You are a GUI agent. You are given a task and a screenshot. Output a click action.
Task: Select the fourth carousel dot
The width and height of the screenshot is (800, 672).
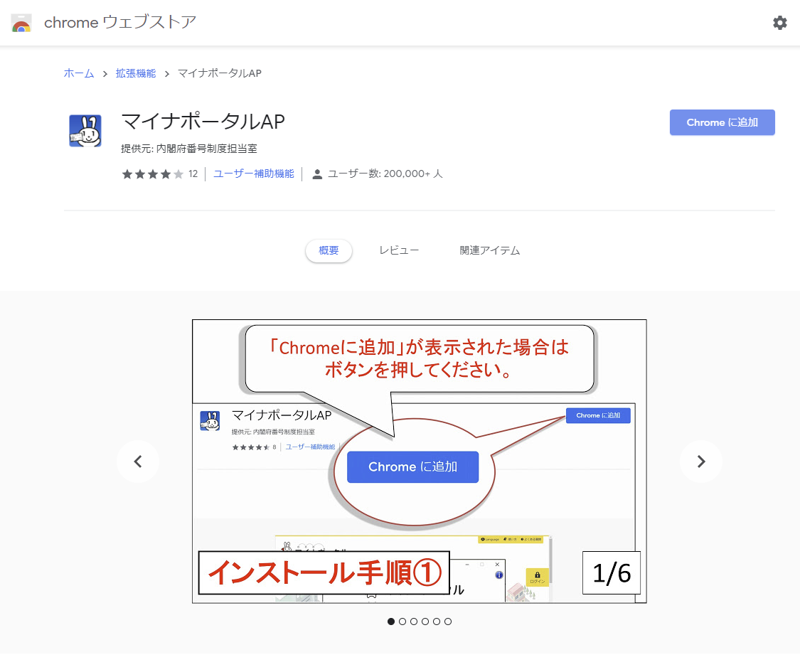[425, 622]
